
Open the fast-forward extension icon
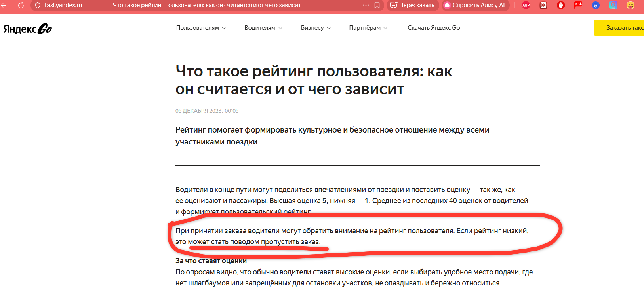[x=543, y=5]
